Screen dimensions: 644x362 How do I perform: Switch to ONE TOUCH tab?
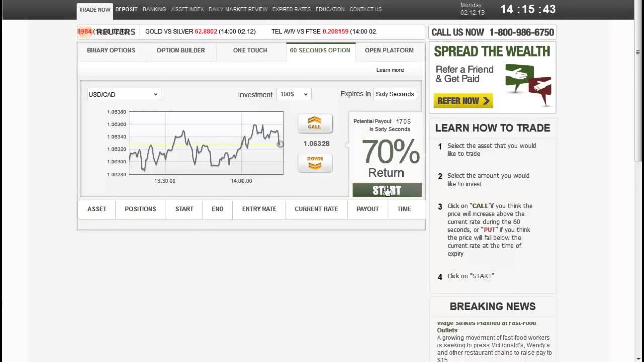250,51
